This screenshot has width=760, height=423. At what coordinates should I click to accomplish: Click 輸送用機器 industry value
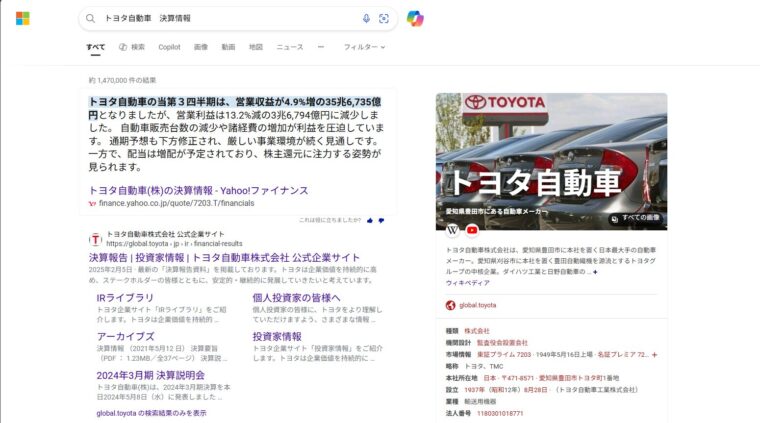480,402
